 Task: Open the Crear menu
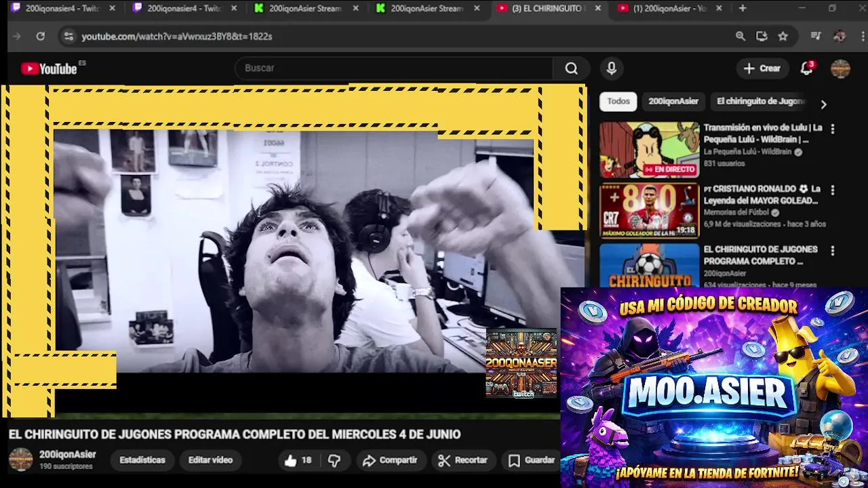tap(762, 68)
